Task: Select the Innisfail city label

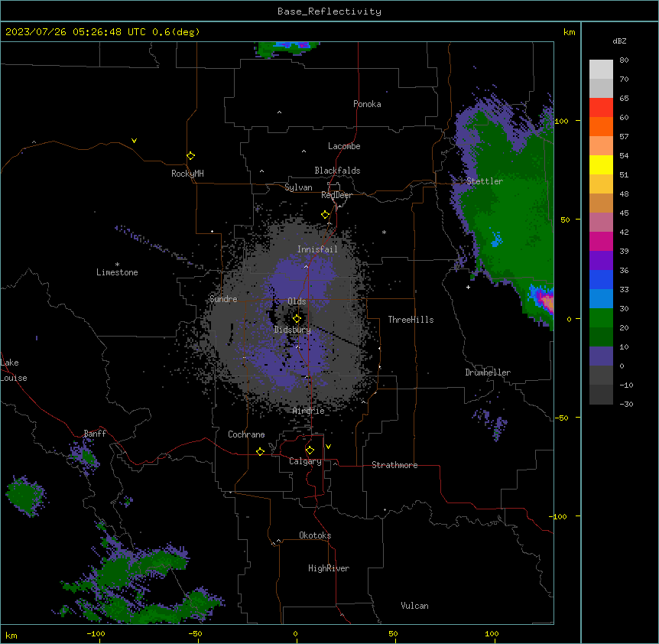Action: [x=317, y=249]
